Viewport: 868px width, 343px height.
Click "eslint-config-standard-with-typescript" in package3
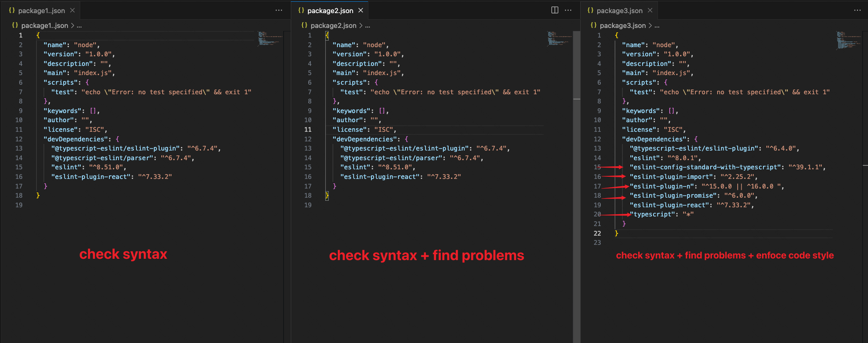point(706,167)
